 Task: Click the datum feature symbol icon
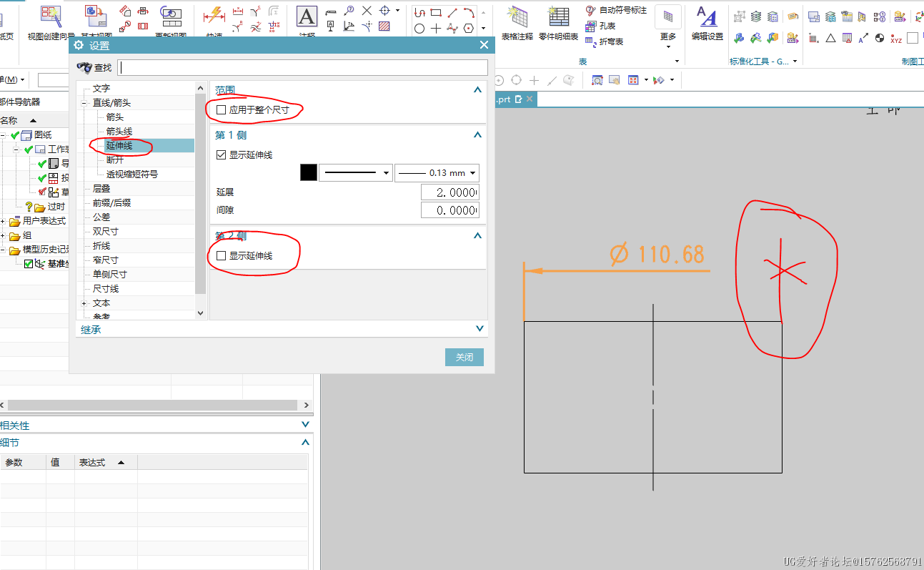(x=330, y=26)
